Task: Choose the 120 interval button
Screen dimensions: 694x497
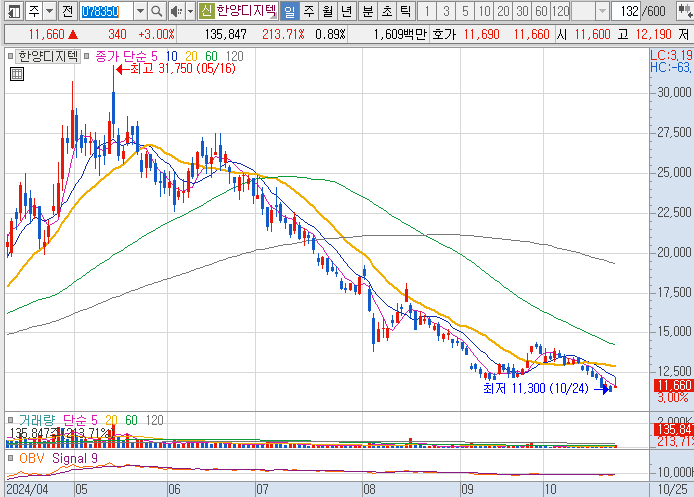Action: tap(560, 11)
